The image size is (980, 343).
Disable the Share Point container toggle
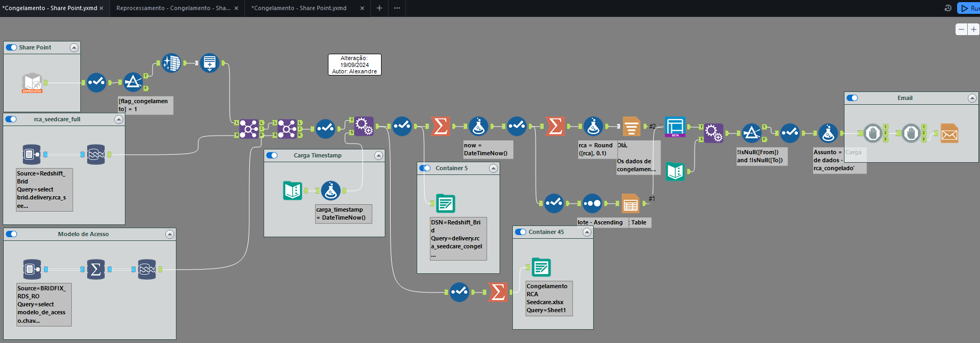pos(11,47)
